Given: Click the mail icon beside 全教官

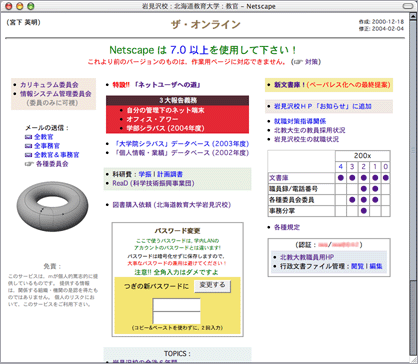Looking at the screenshot, I should tap(28, 137).
